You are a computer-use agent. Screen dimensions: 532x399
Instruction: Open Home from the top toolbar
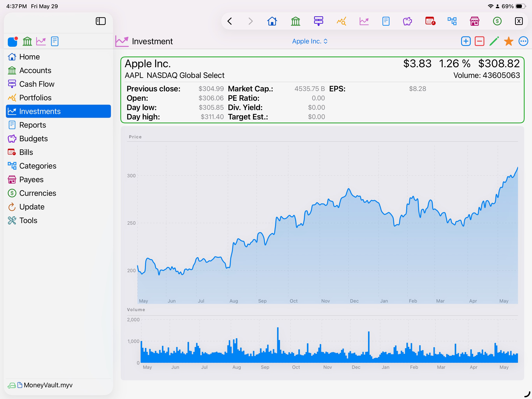[272, 21]
